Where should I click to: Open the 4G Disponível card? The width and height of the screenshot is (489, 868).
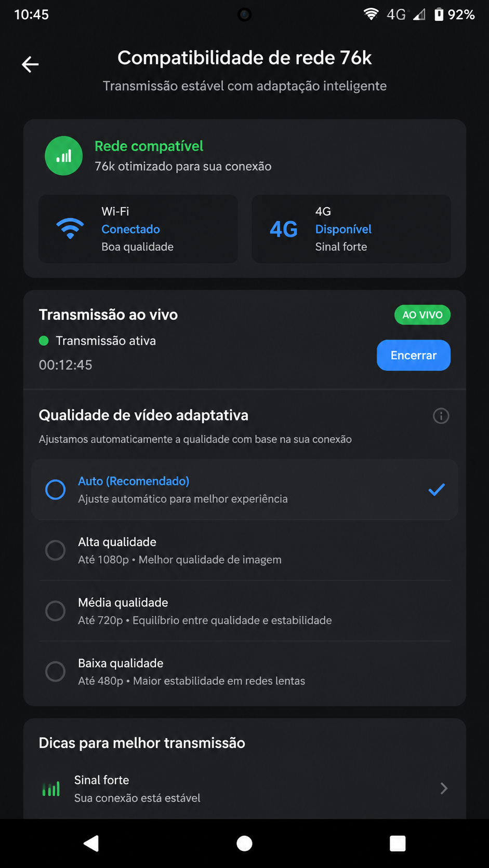[x=351, y=229]
